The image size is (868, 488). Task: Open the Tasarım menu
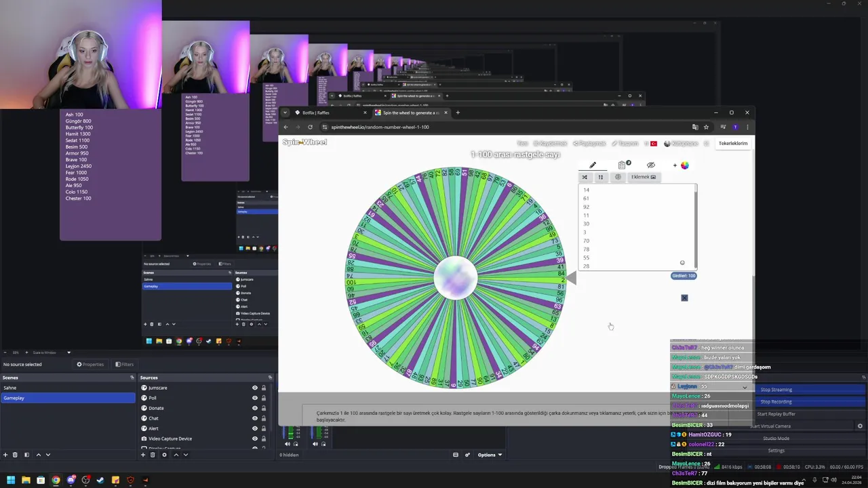pos(625,144)
